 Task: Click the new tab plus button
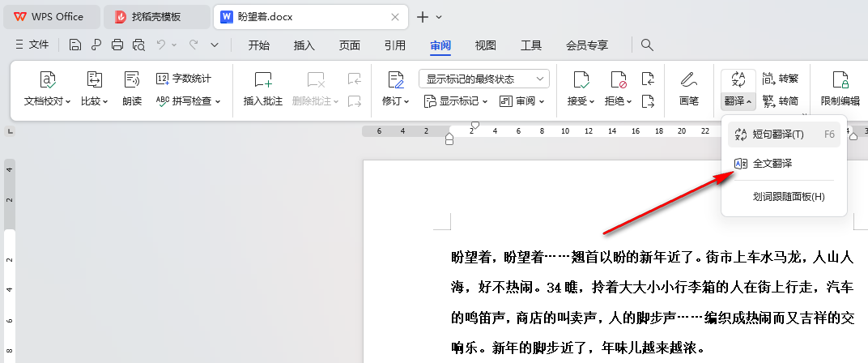(423, 17)
